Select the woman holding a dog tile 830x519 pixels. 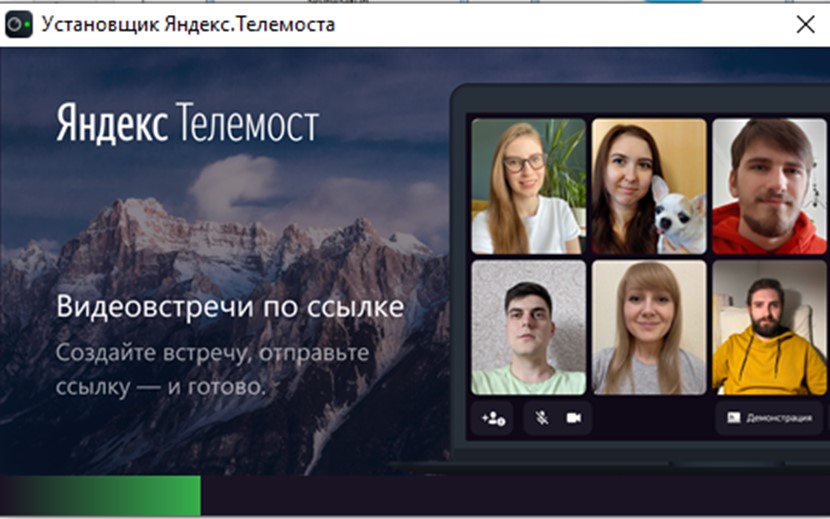[x=648, y=187]
